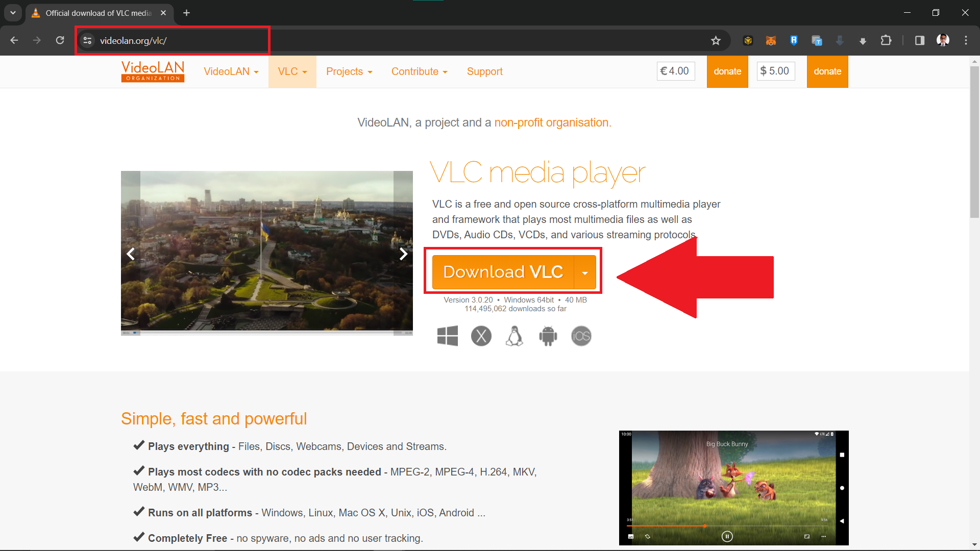
Task: Expand the Projects menu
Action: [x=349, y=71]
